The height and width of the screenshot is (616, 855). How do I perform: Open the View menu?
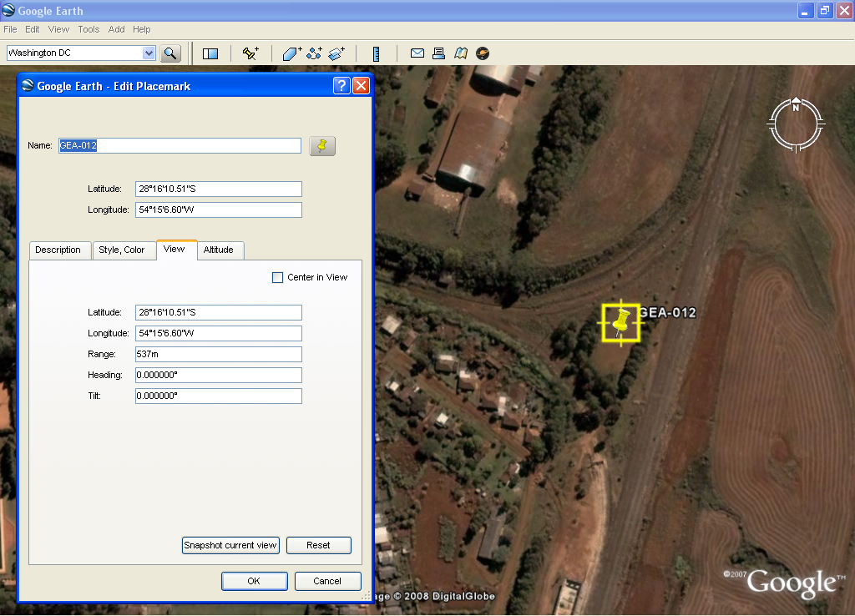[58, 29]
